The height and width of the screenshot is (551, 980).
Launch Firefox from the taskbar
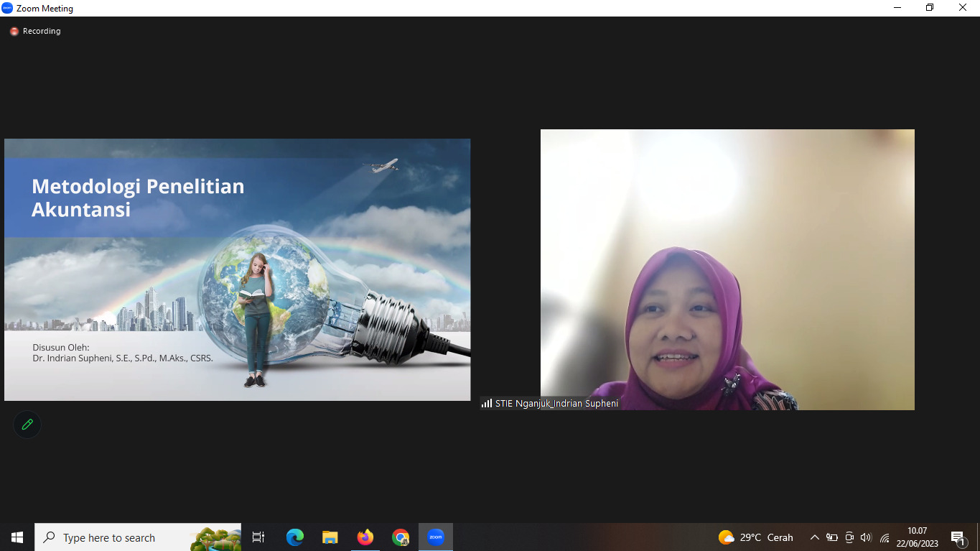[x=365, y=537]
